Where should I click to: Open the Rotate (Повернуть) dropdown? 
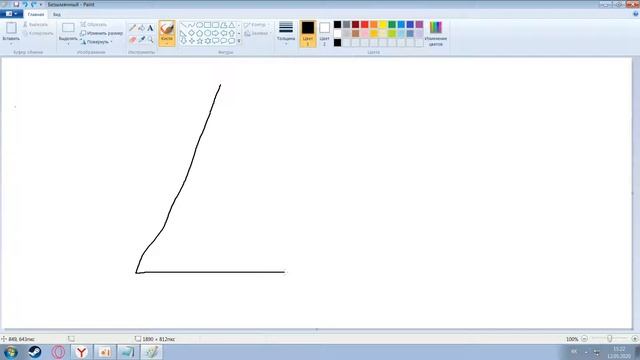(96, 42)
